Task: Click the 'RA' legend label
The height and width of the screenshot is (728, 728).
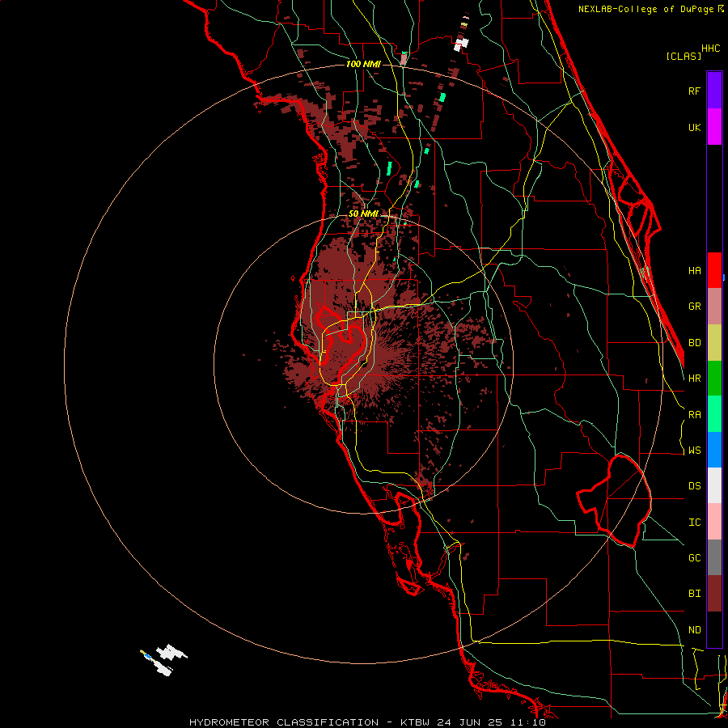Action: point(695,415)
